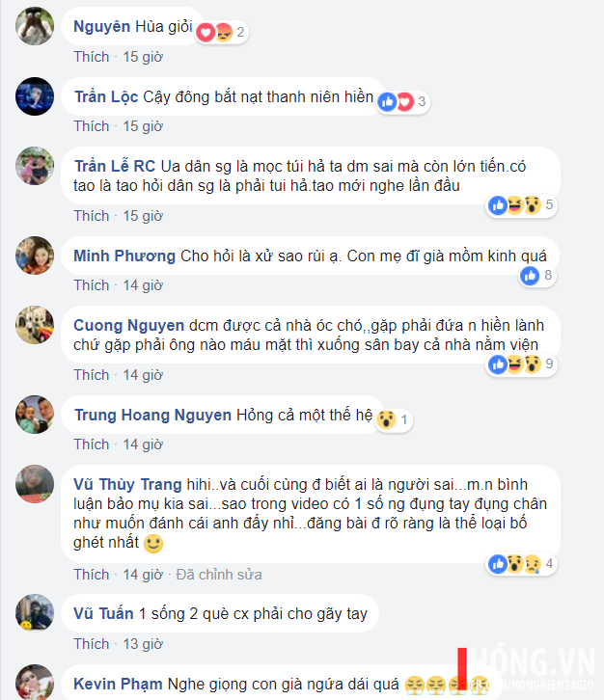View wow reaction on Trung Hoang Nguyen comment

point(394,419)
